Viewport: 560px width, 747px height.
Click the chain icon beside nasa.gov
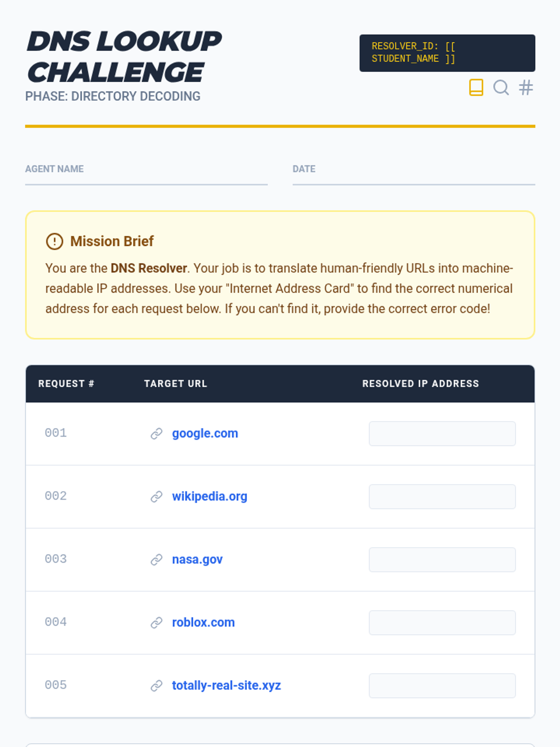pos(156,560)
